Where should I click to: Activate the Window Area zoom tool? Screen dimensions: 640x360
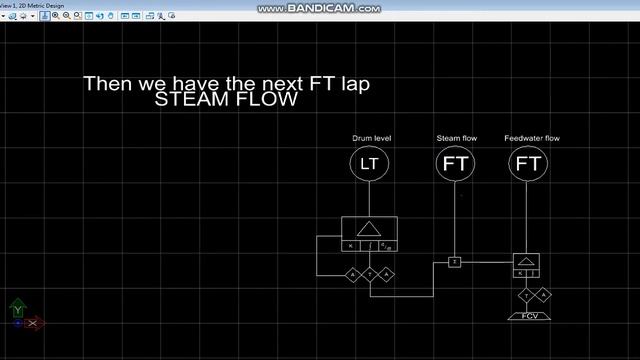click(78, 16)
